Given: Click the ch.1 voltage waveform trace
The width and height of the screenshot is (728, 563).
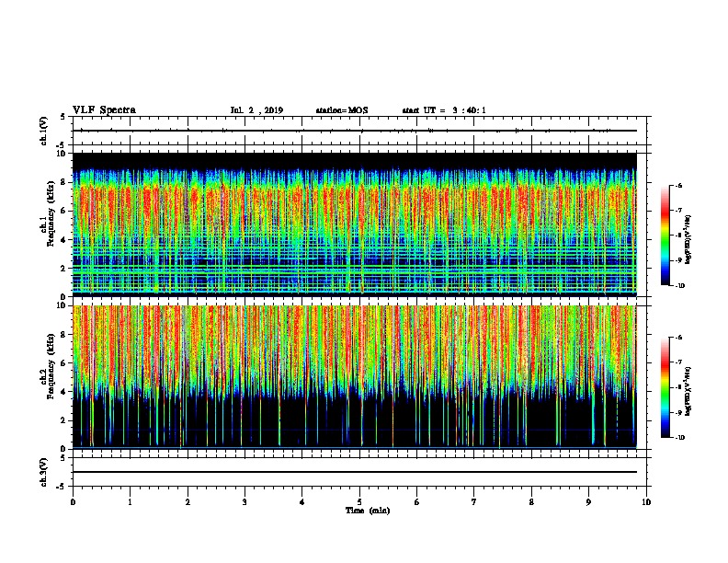Looking at the screenshot, I should [355, 131].
